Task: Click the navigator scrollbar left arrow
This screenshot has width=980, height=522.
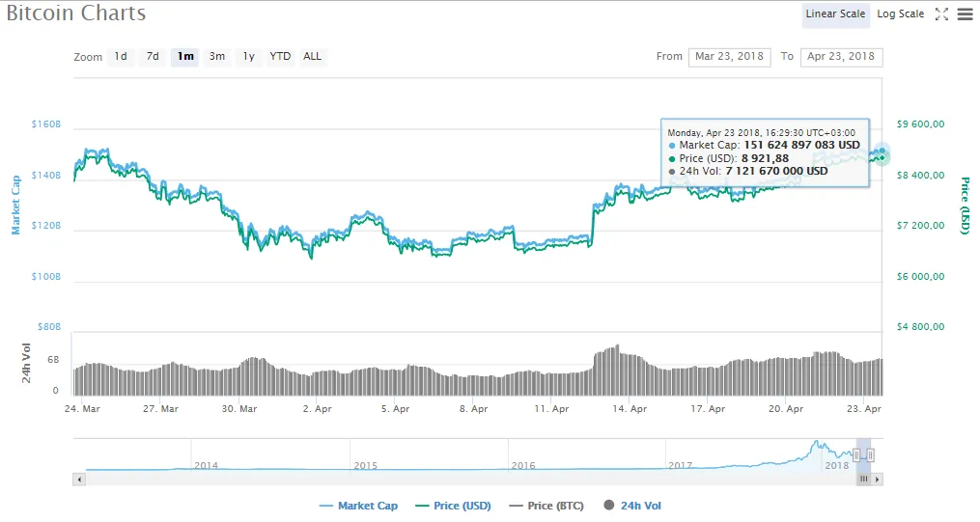Action: click(x=79, y=479)
